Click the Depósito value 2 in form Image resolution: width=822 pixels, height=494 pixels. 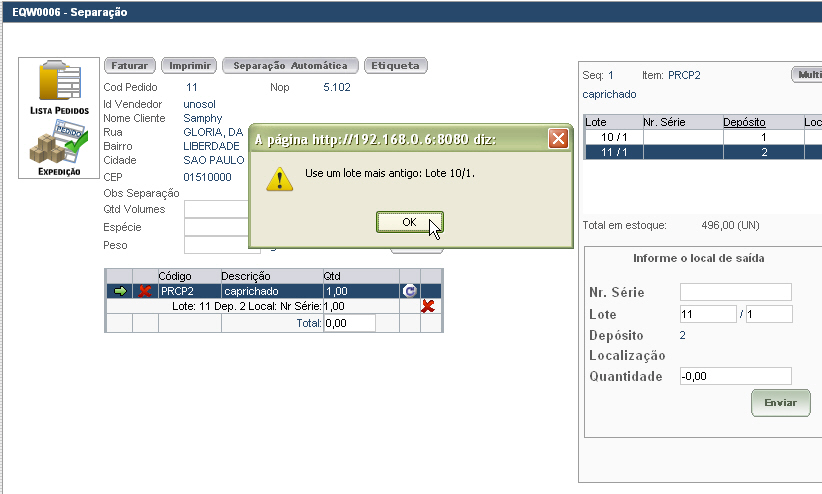[x=683, y=335]
